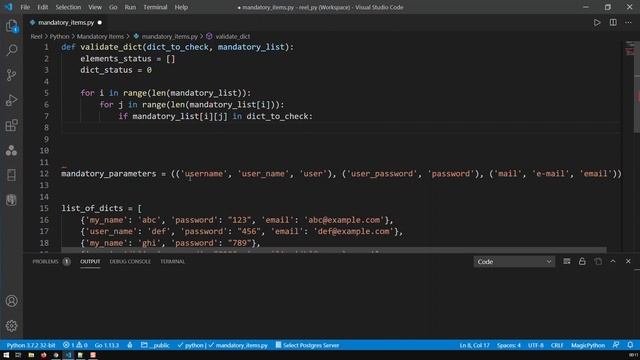Open the Extensions view
The width and height of the screenshot is (640, 360).
point(11,125)
